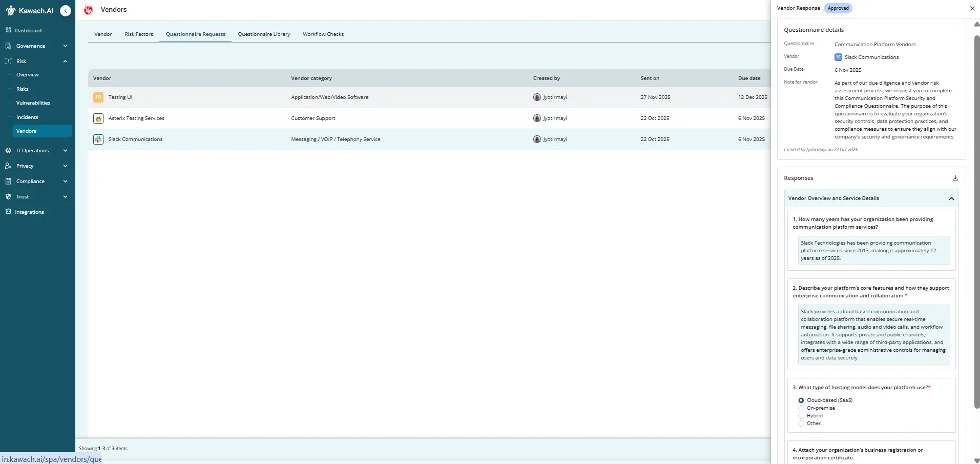Expand the Trust menu chevron

pyautogui.click(x=65, y=196)
